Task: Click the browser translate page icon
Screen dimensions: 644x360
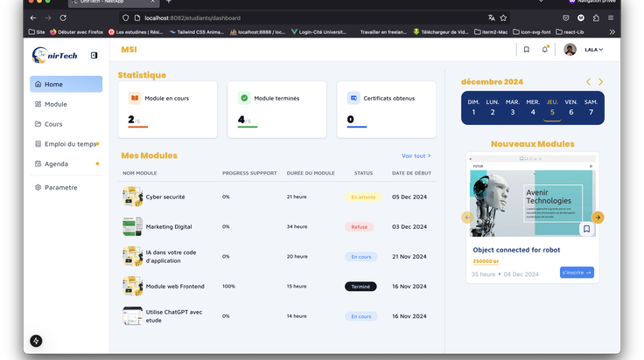Action: 491,18
